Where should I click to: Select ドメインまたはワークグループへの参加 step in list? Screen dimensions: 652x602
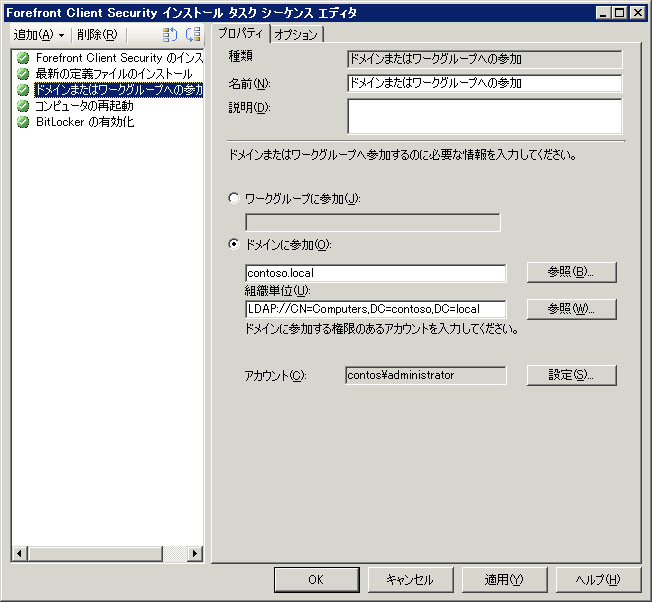[x=119, y=90]
